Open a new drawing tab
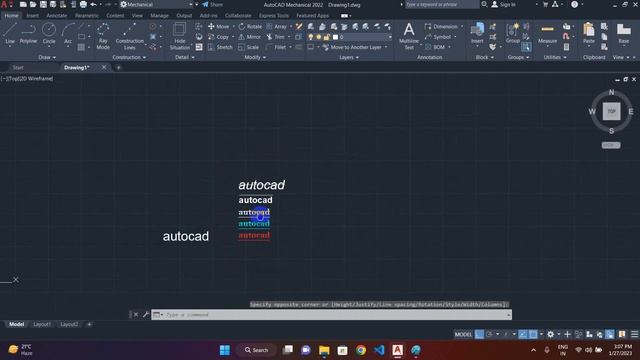 119,67
